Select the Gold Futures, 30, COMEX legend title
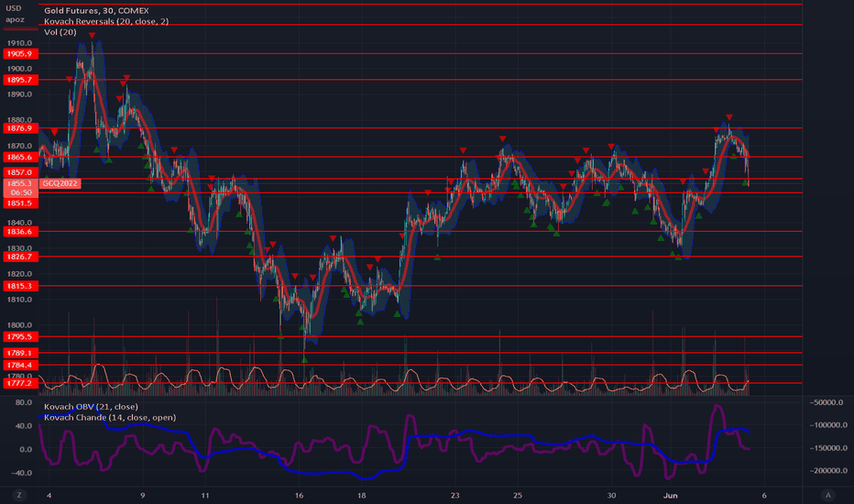 pos(96,10)
